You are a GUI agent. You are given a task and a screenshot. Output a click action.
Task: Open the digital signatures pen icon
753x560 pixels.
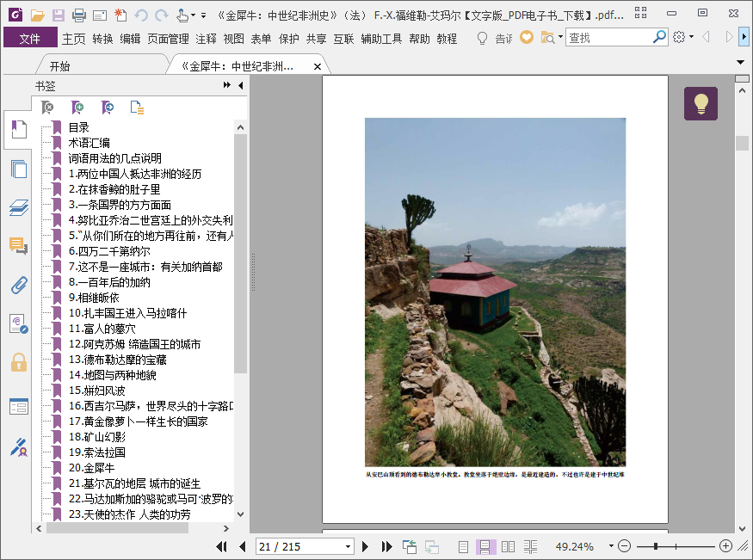click(19, 446)
